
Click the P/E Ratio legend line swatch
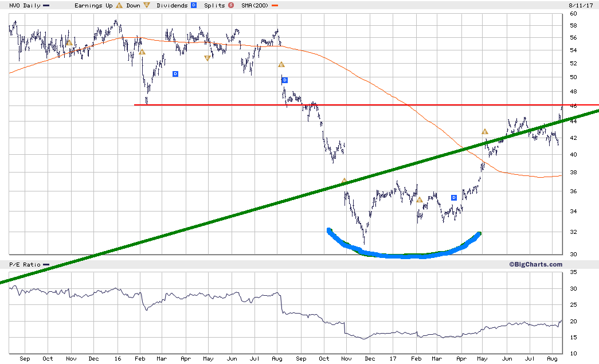coord(46,265)
